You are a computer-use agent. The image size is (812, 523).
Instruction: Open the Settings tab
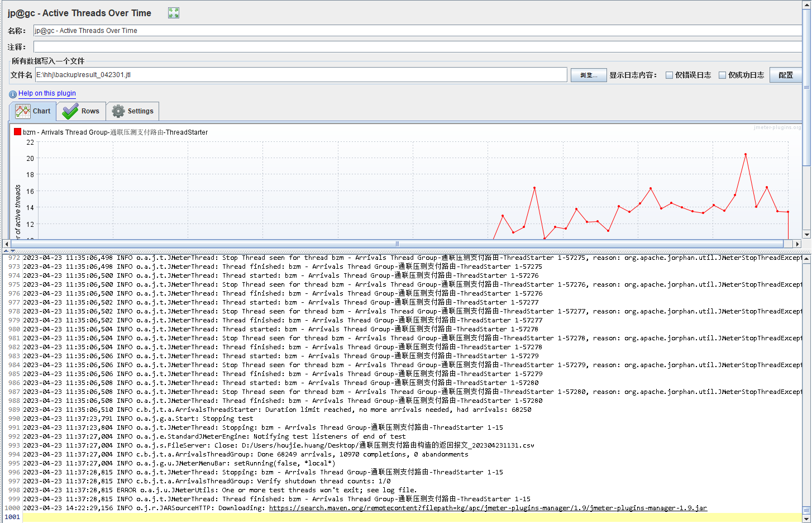coord(133,111)
